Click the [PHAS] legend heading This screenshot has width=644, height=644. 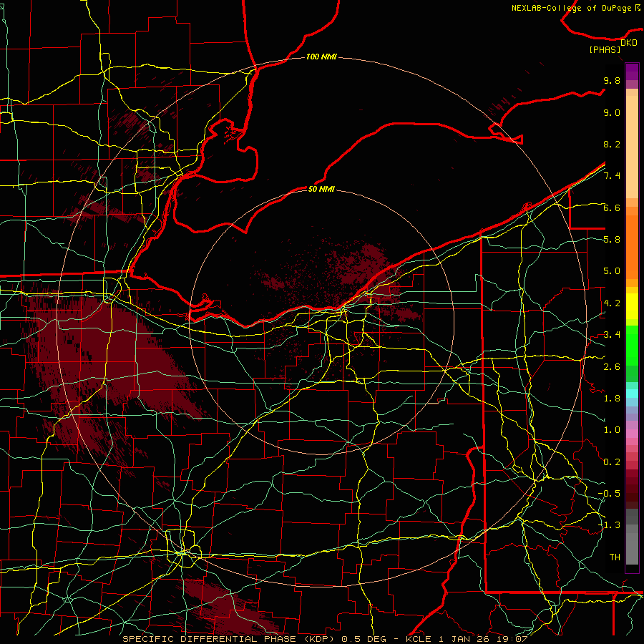click(605, 50)
